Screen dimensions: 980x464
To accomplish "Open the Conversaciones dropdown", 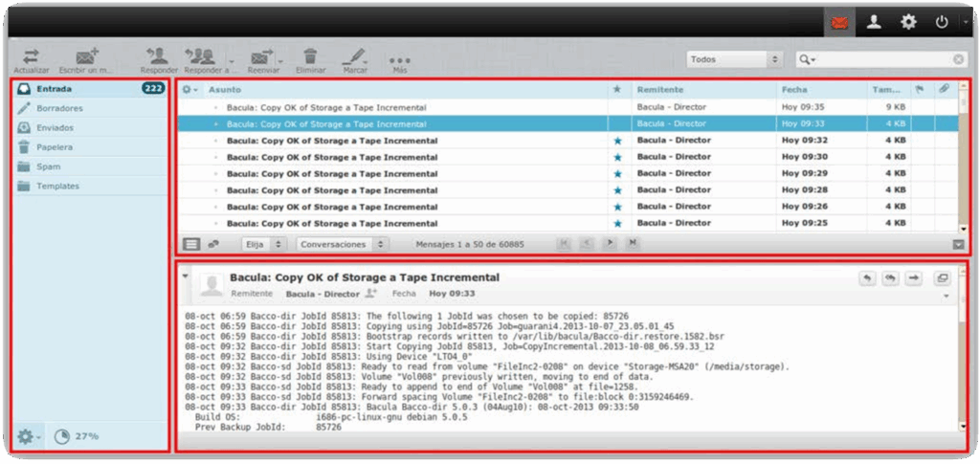I will click(343, 244).
